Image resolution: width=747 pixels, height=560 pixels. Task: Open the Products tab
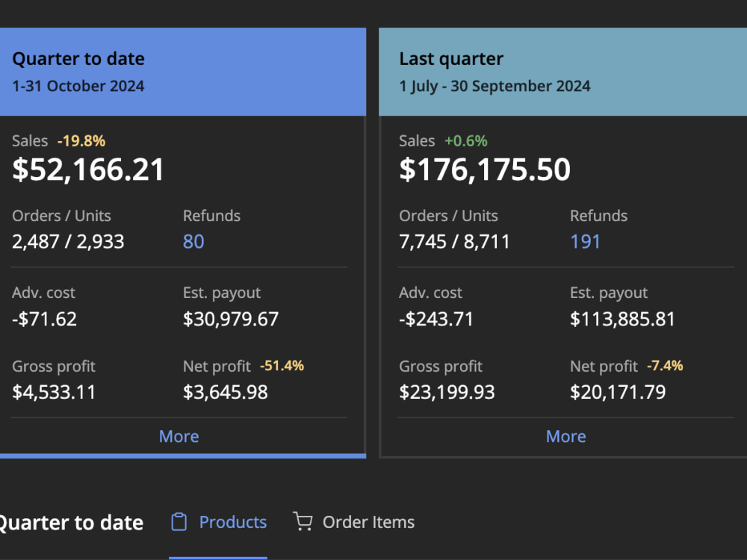click(x=218, y=523)
